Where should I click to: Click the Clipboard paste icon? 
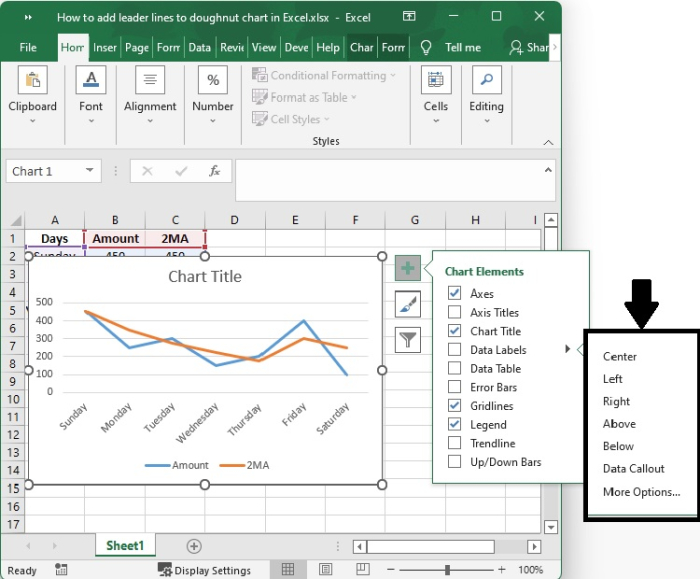pos(33,80)
